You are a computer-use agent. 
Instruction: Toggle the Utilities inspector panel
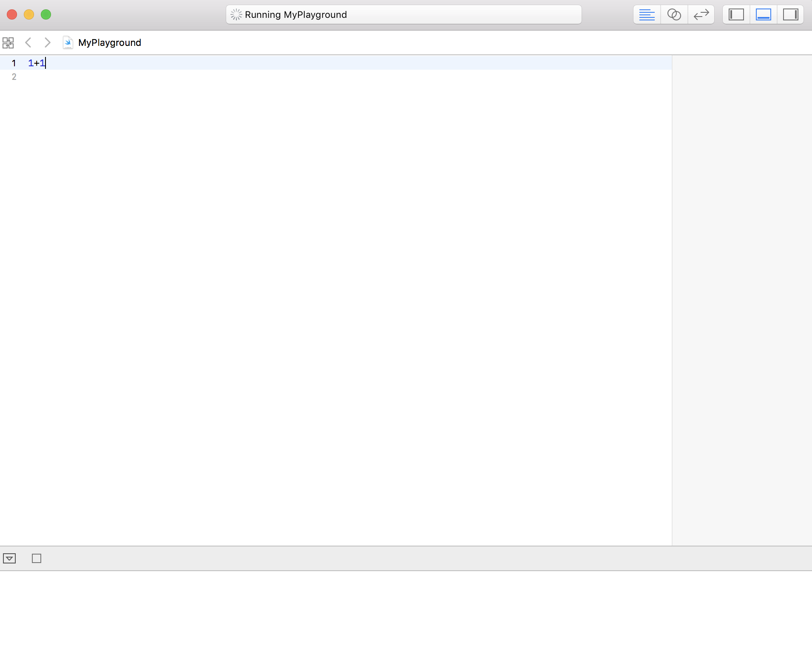tap(791, 15)
